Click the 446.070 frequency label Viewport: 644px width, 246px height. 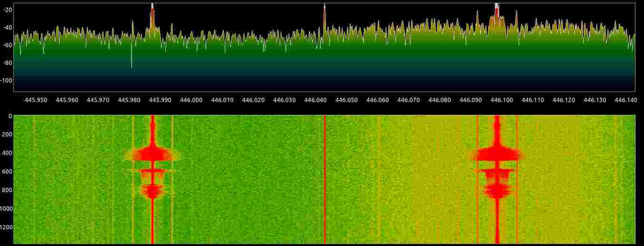[409, 100]
